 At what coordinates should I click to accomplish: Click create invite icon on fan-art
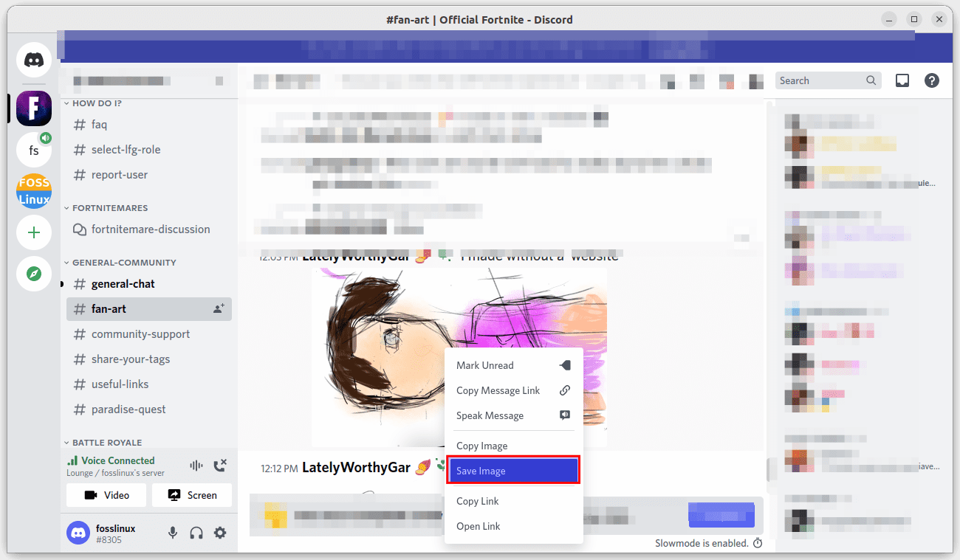click(219, 309)
